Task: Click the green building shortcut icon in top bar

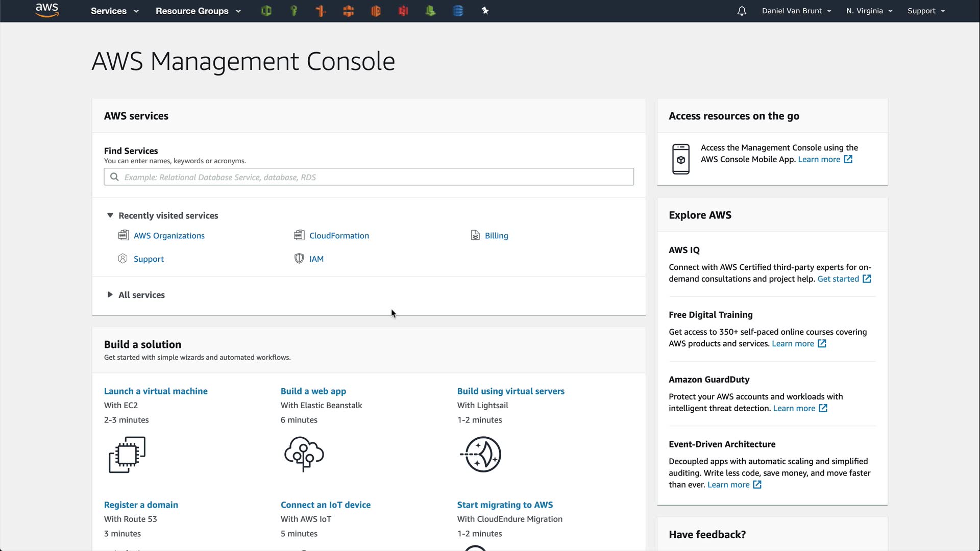Action: coord(430,11)
